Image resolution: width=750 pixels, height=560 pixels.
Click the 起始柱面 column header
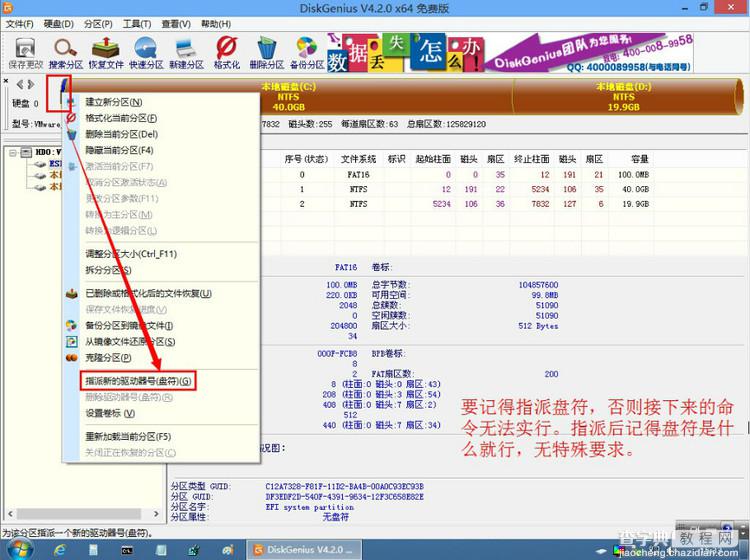click(433, 159)
